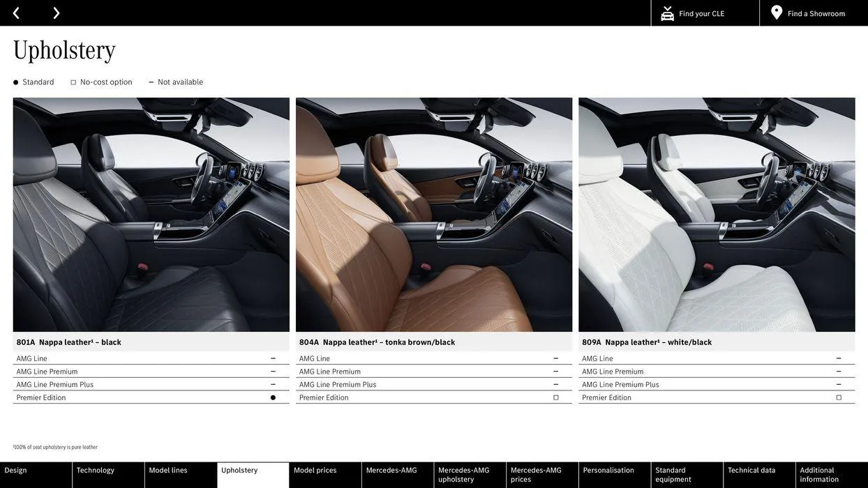The image size is (868, 488).
Task: Click the standard dot for black Premier Edition
Action: click(x=273, y=397)
